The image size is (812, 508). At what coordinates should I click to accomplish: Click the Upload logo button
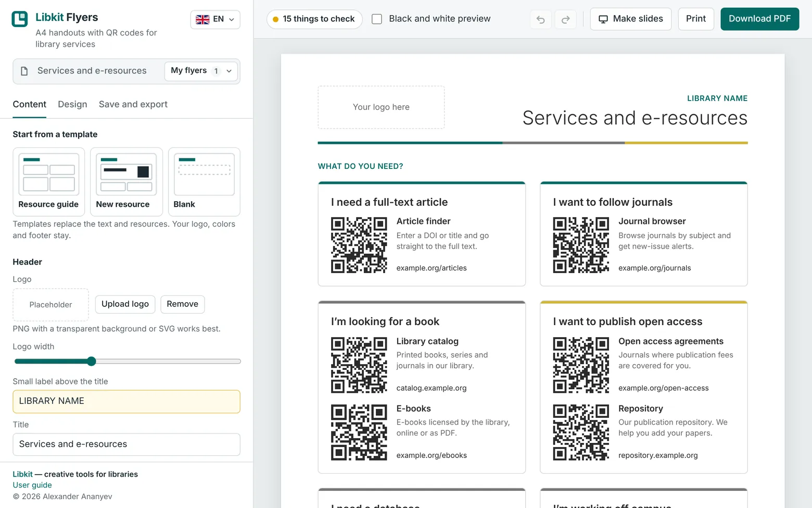[x=125, y=304]
